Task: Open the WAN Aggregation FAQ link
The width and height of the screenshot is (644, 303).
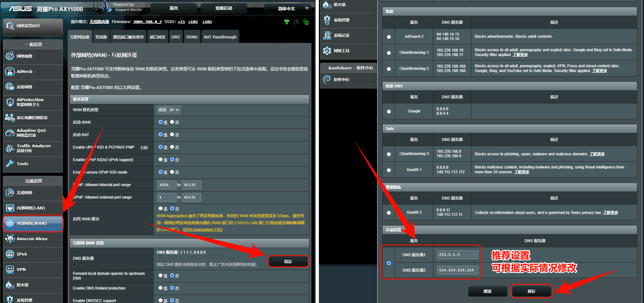Action: click(x=202, y=230)
